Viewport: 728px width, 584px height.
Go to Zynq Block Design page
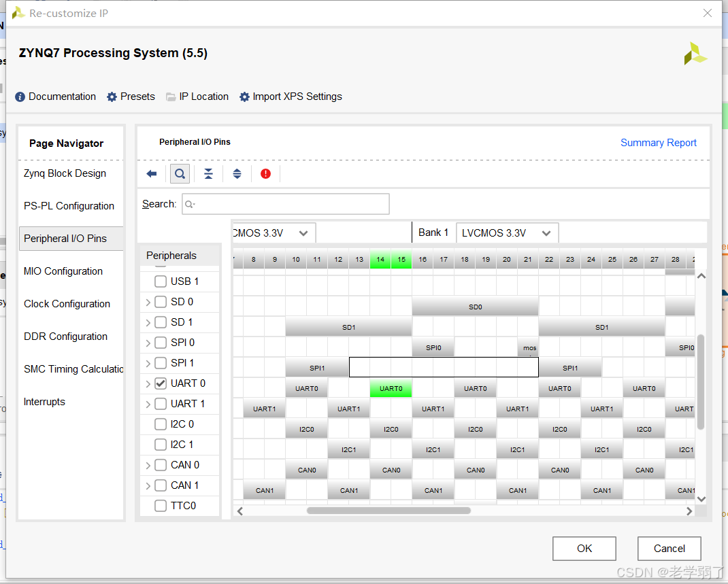click(x=65, y=173)
